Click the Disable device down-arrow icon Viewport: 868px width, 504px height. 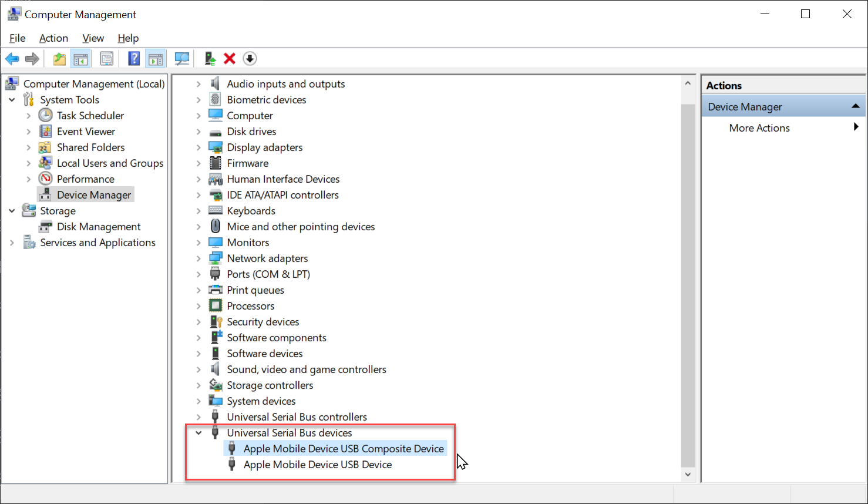[250, 59]
